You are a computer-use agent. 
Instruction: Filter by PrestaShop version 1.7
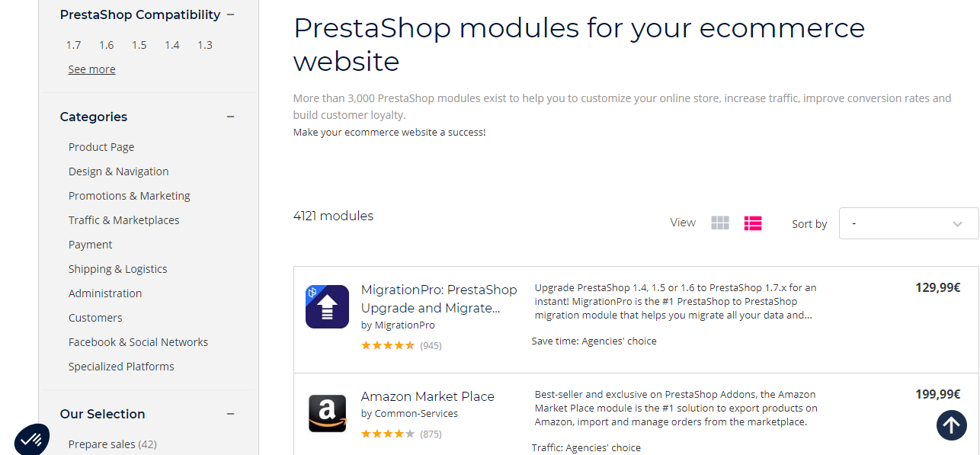coord(73,44)
